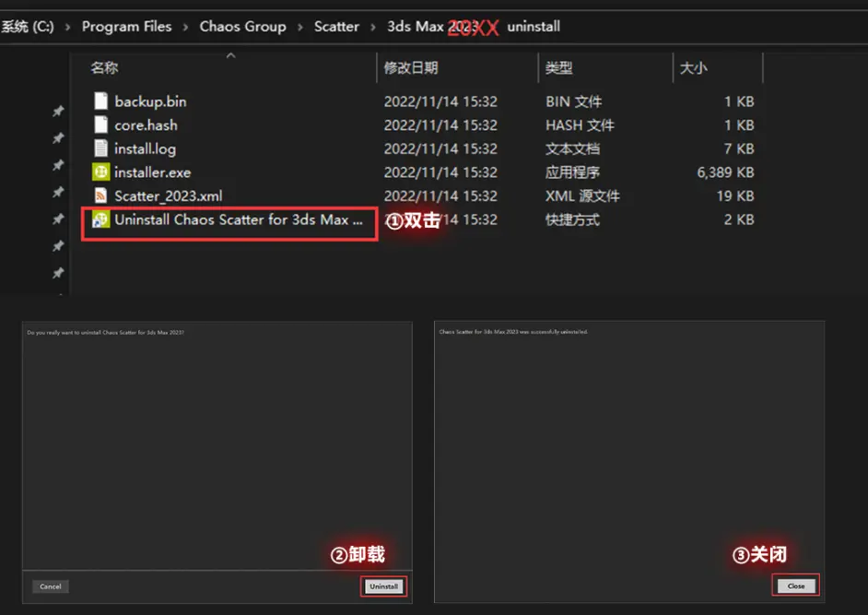Go to Program Files breadcrumb

127,26
